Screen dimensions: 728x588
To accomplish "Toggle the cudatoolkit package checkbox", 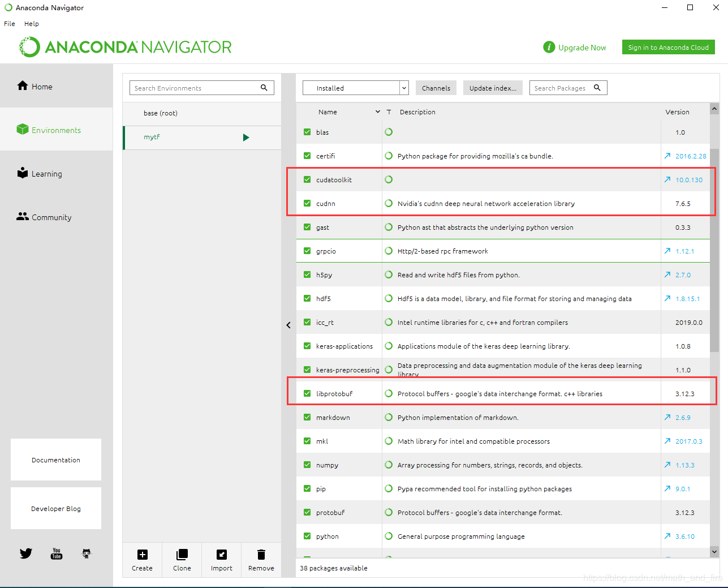I will [307, 179].
